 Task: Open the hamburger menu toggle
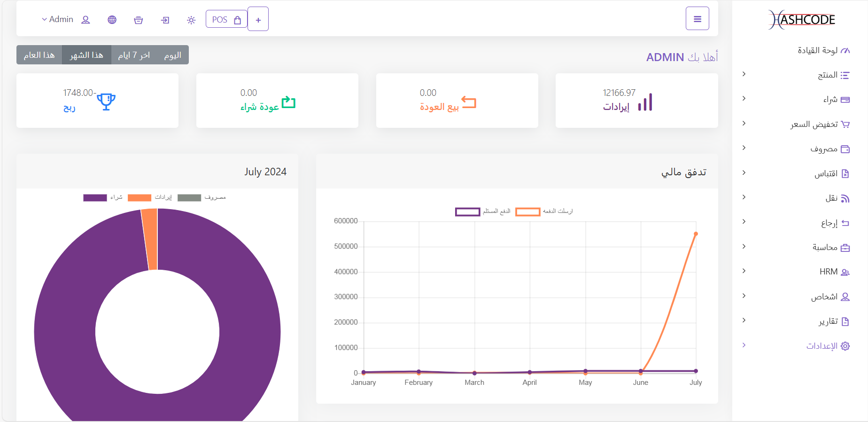pos(697,19)
